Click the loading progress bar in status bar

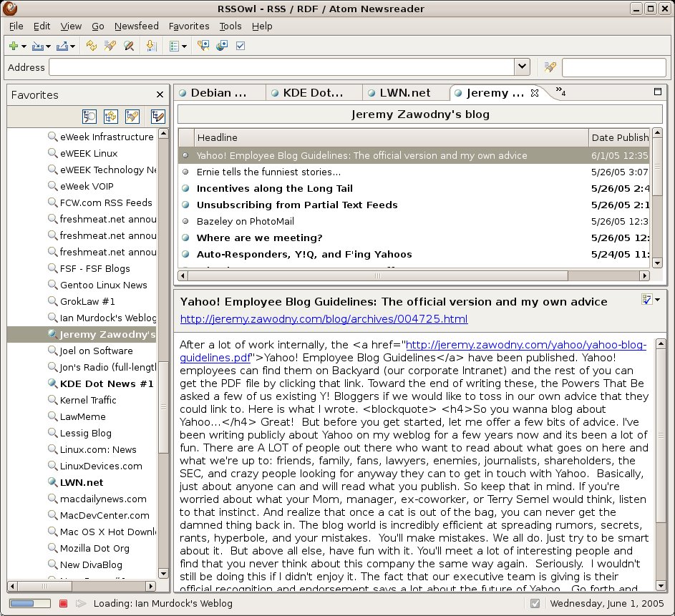click(30, 604)
